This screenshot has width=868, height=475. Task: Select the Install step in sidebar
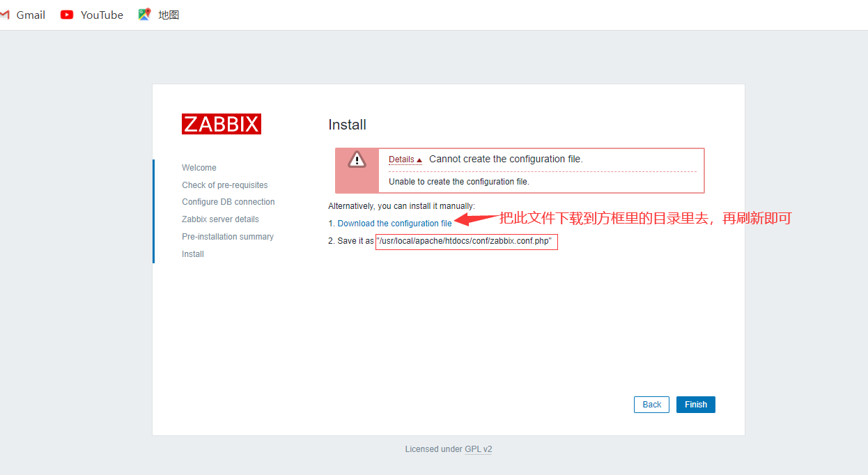click(x=193, y=254)
